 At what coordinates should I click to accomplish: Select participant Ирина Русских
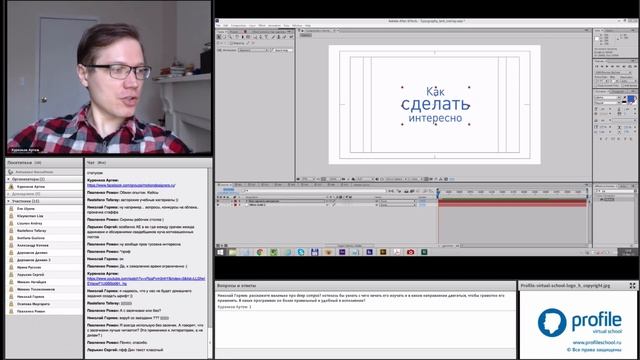tap(29, 267)
